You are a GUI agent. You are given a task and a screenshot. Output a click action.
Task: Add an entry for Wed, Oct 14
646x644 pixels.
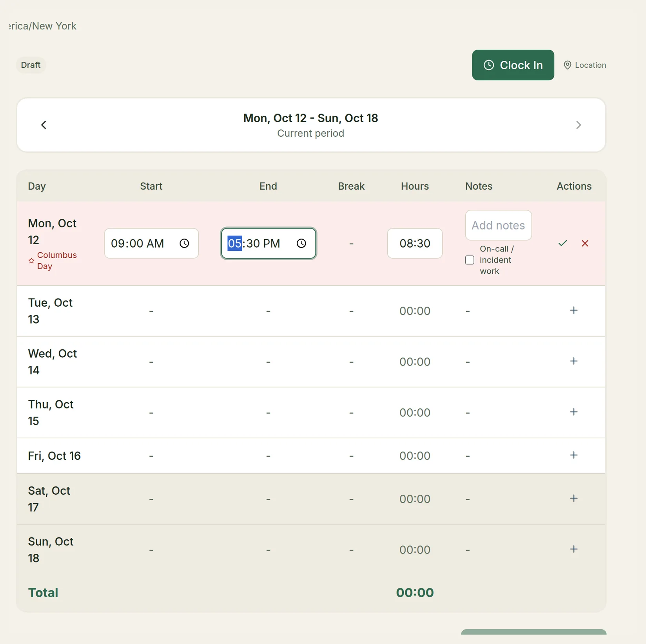coord(573,361)
